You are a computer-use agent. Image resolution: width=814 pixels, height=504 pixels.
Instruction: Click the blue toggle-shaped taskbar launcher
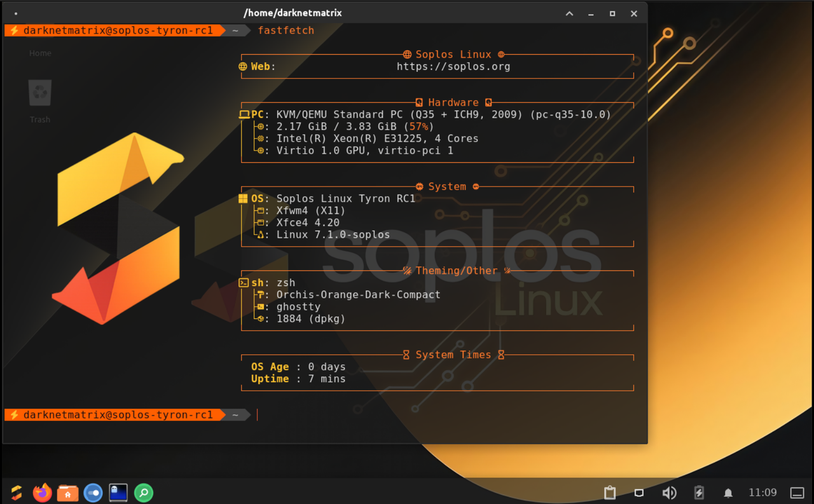tap(93, 493)
